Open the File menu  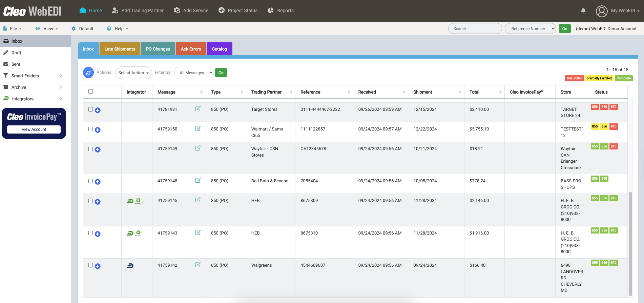pyautogui.click(x=13, y=29)
